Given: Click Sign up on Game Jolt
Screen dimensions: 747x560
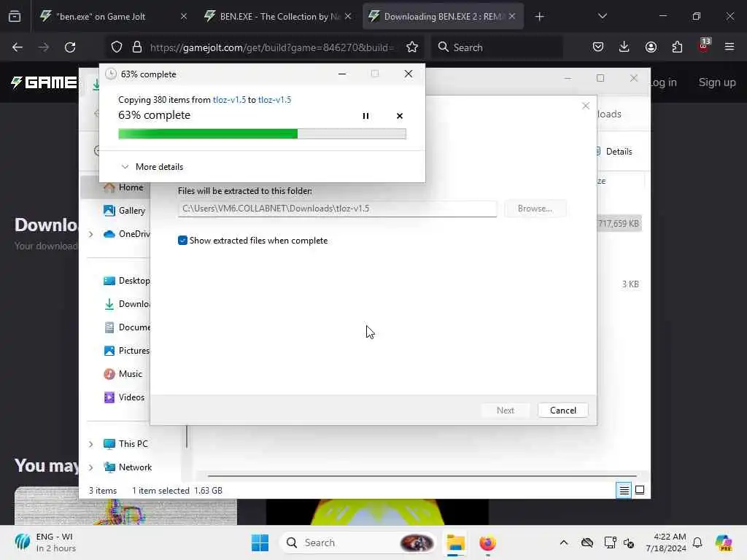Looking at the screenshot, I should [x=717, y=82].
